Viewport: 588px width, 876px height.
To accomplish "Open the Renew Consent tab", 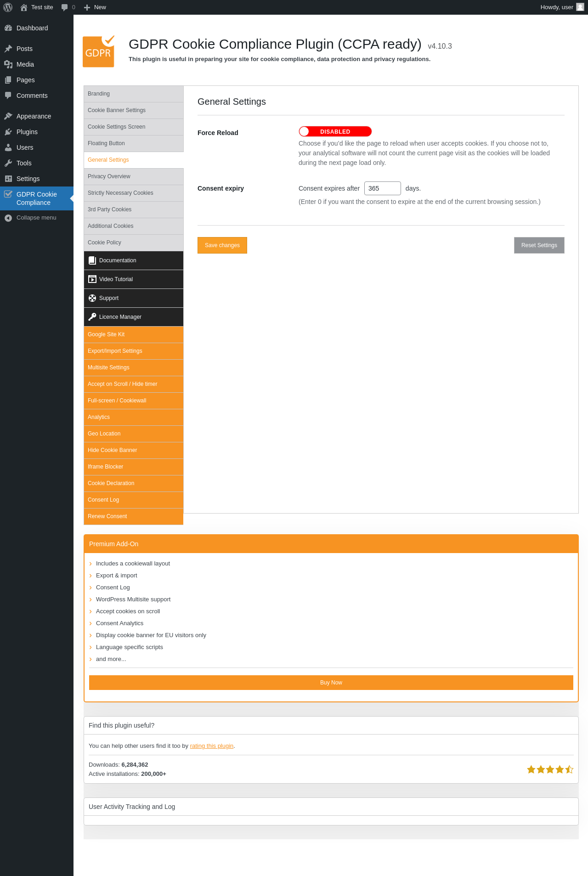I will pos(134,516).
